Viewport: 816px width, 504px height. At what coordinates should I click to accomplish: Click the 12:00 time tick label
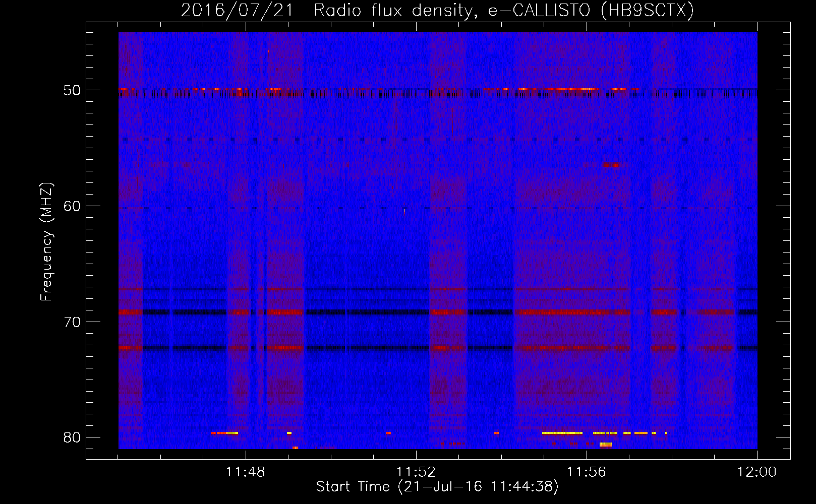coord(757,472)
